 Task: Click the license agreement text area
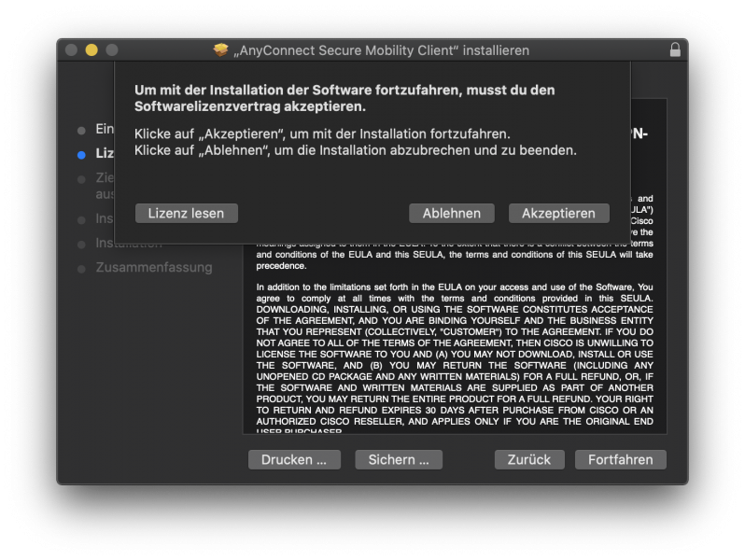click(455, 339)
